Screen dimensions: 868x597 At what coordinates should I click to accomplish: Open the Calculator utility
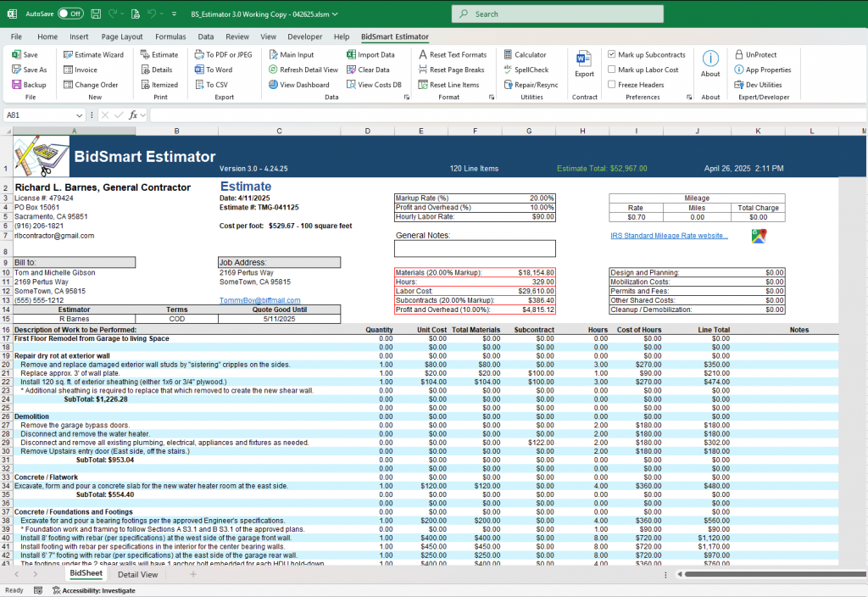[525, 55]
